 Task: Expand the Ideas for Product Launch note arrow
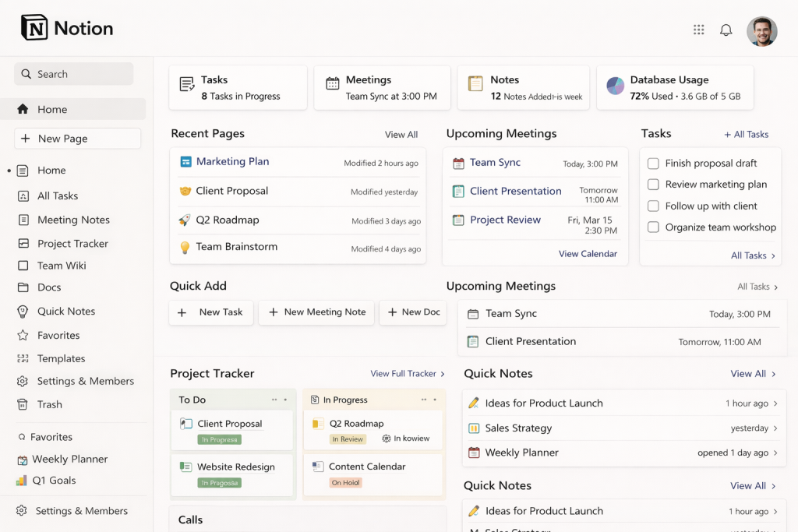coord(775,403)
